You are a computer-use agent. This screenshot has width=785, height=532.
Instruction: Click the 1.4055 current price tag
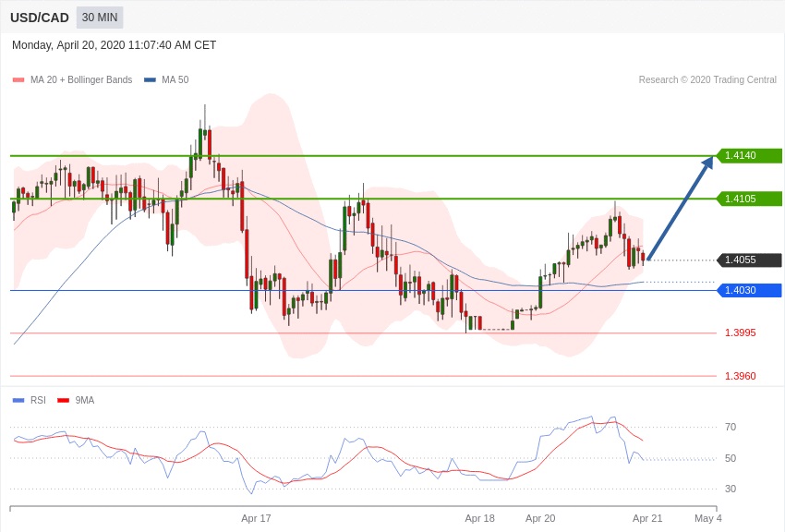(x=749, y=260)
